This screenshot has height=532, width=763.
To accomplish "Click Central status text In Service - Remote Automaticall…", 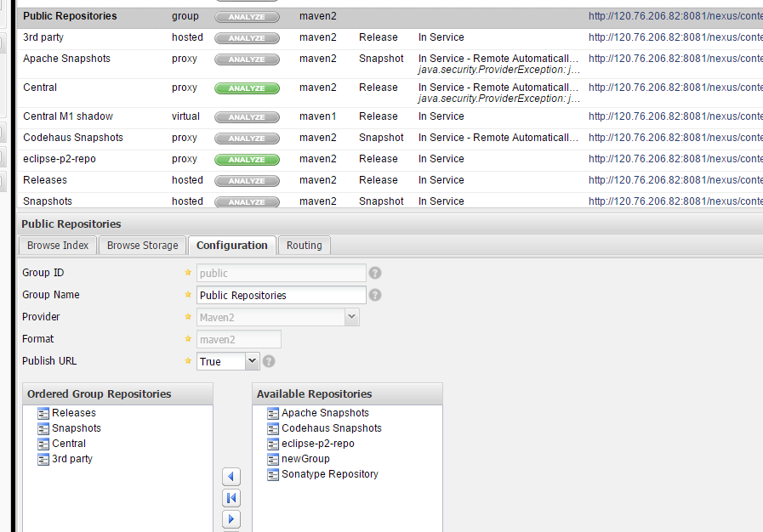I will click(x=498, y=88).
